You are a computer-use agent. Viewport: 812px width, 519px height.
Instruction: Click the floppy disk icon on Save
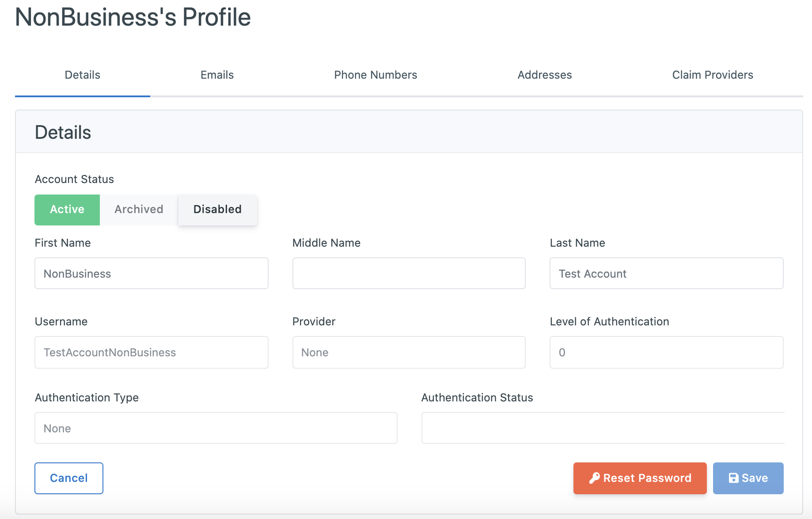coord(733,478)
